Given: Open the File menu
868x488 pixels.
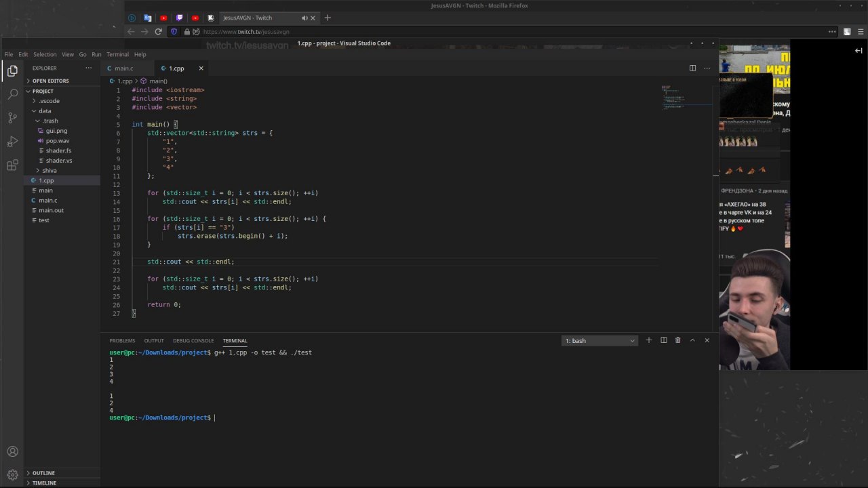Looking at the screenshot, I should pyautogui.click(x=8, y=54).
